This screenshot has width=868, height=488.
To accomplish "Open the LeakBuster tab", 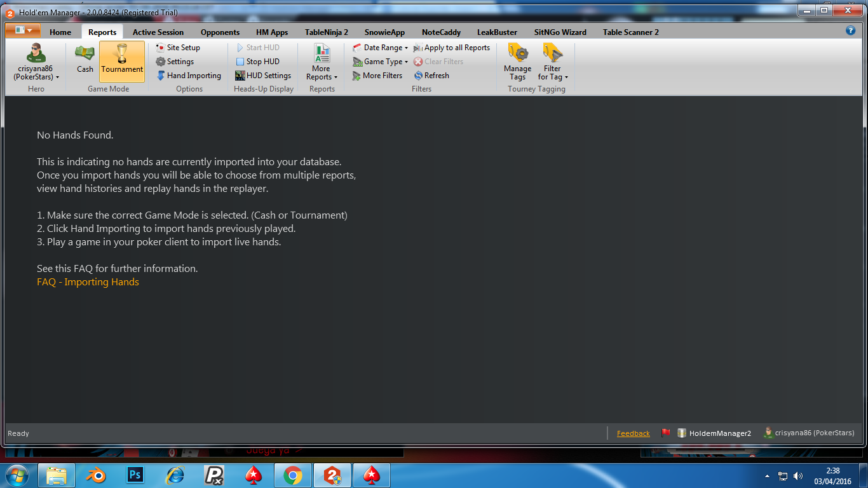I will [x=497, y=32].
